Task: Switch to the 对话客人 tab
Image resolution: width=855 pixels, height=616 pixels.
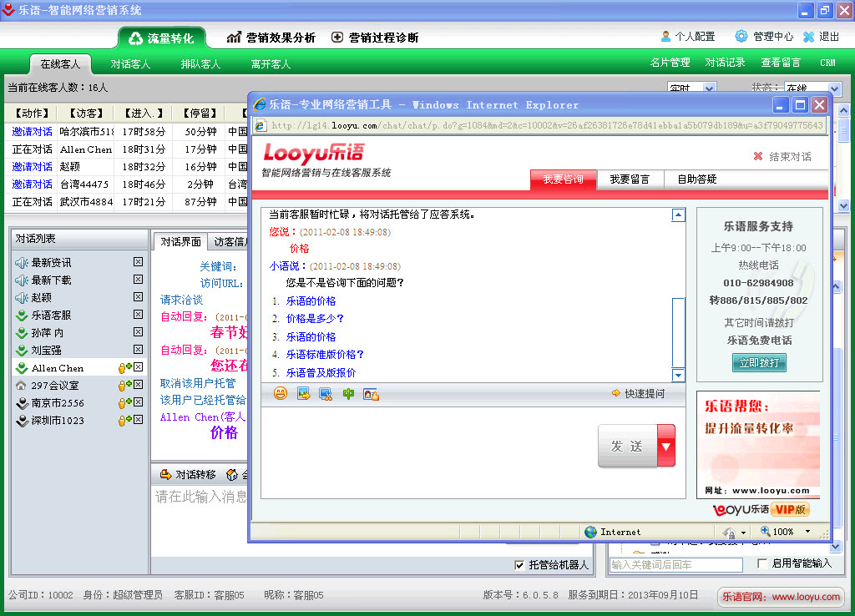Action: [x=130, y=64]
